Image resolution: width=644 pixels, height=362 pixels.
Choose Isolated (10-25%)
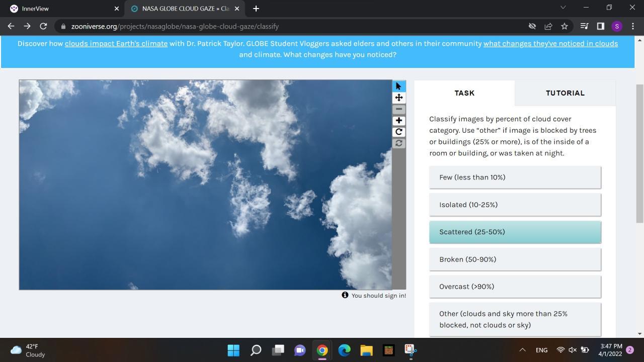[515, 205]
